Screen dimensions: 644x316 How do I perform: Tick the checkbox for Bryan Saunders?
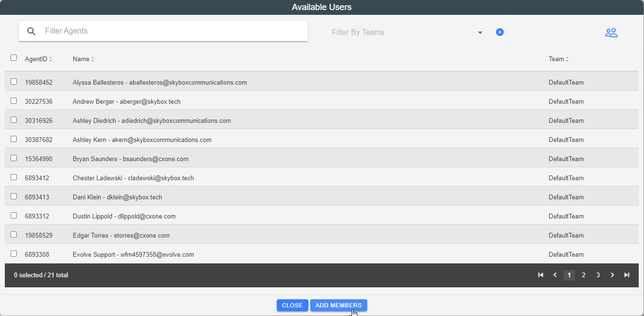13,158
